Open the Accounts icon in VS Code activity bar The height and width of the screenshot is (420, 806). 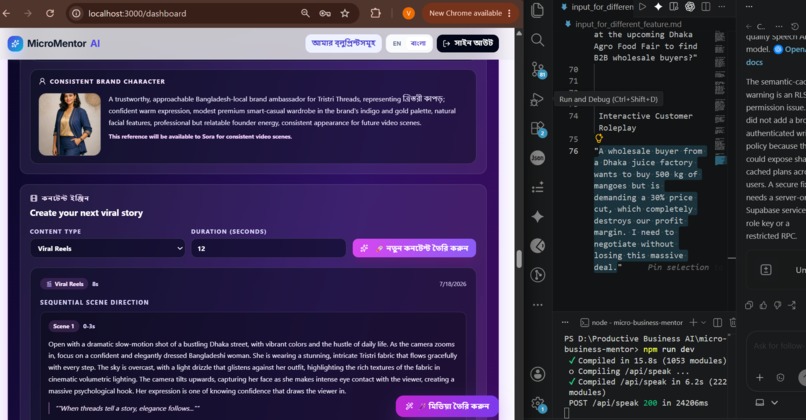[x=538, y=374]
